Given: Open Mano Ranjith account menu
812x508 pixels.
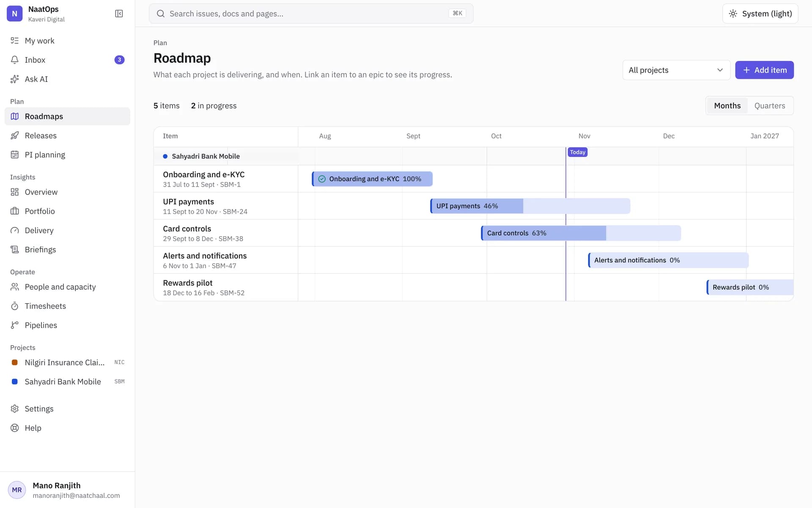Looking at the screenshot, I should tap(67, 490).
